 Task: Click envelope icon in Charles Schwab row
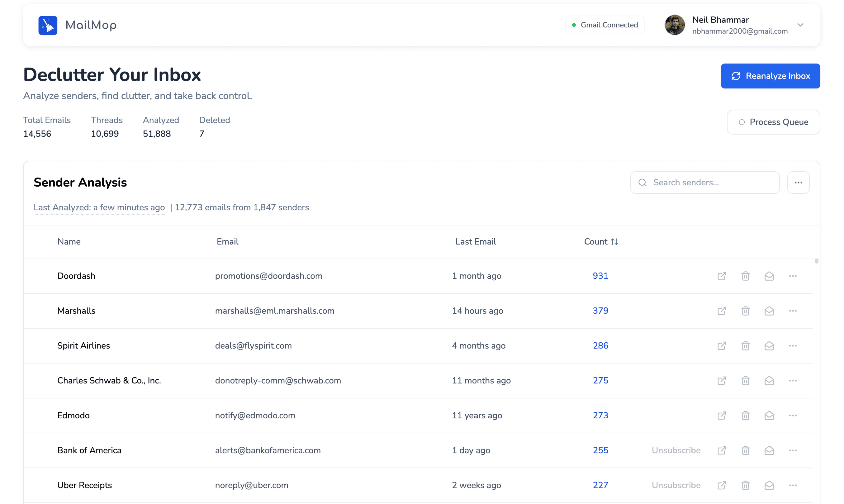(769, 381)
